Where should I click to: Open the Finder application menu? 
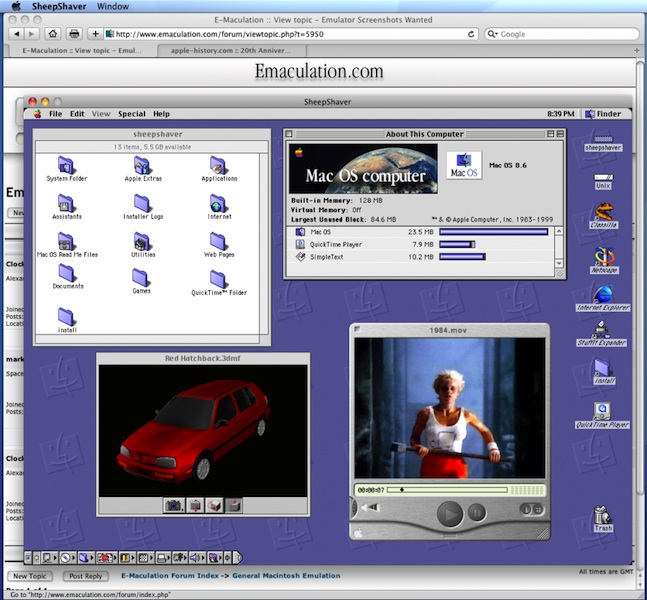[603, 114]
